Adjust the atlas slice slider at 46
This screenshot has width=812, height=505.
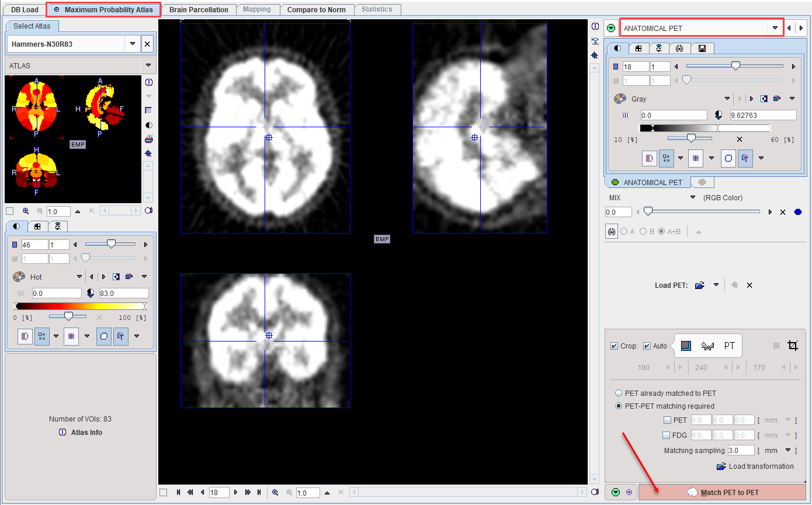110,244
